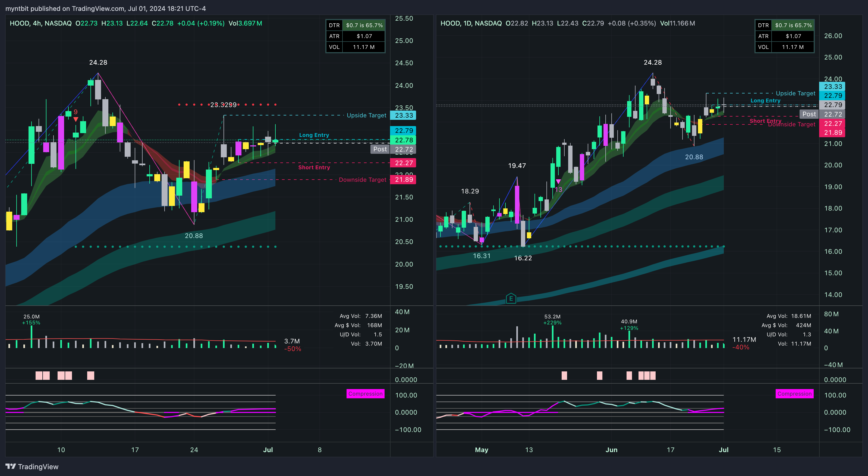This screenshot has height=476, width=868.
Task: Click the green 22.78 price tag on the 4h axis
Action: click(403, 140)
